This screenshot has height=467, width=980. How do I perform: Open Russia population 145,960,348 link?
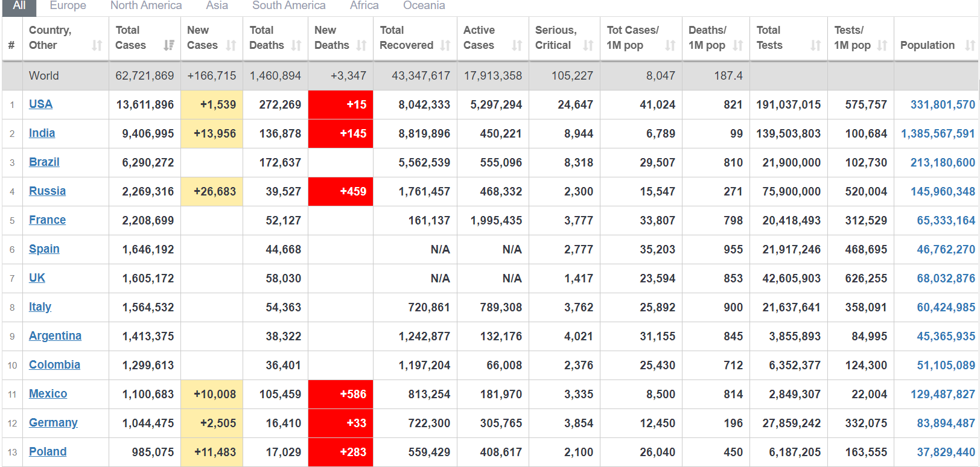(943, 191)
